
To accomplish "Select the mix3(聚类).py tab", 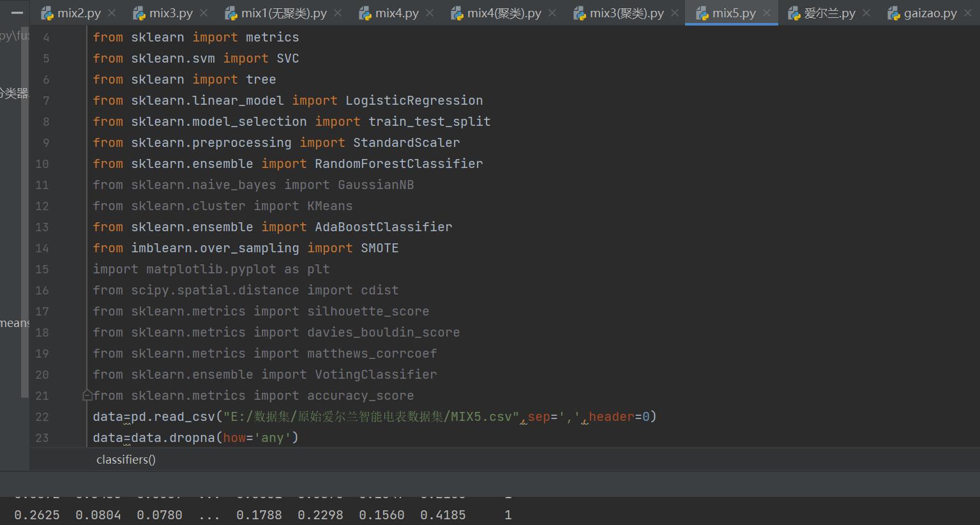I will coord(626,13).
